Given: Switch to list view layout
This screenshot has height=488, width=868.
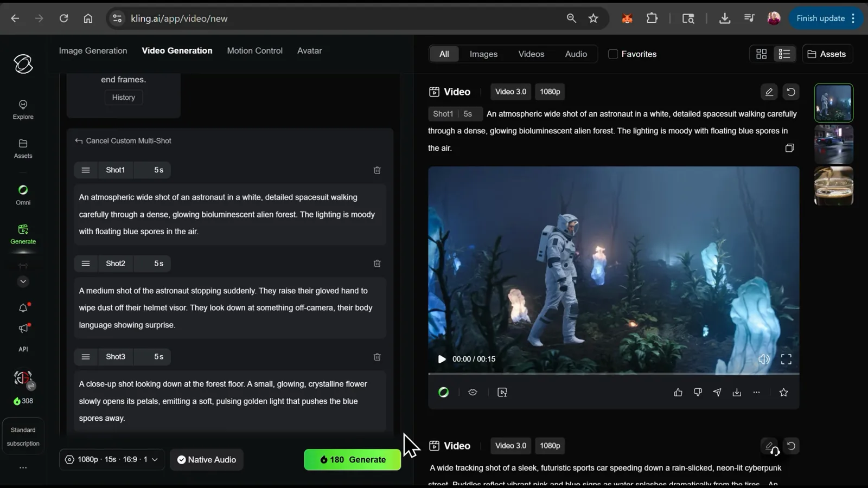Looking at the screenshot, I should (x=784, y=54).
